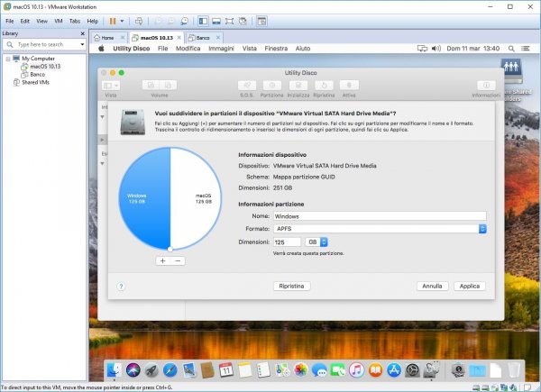Open the Immagini menu
541x392 pixels.
(x=221, y=49)
